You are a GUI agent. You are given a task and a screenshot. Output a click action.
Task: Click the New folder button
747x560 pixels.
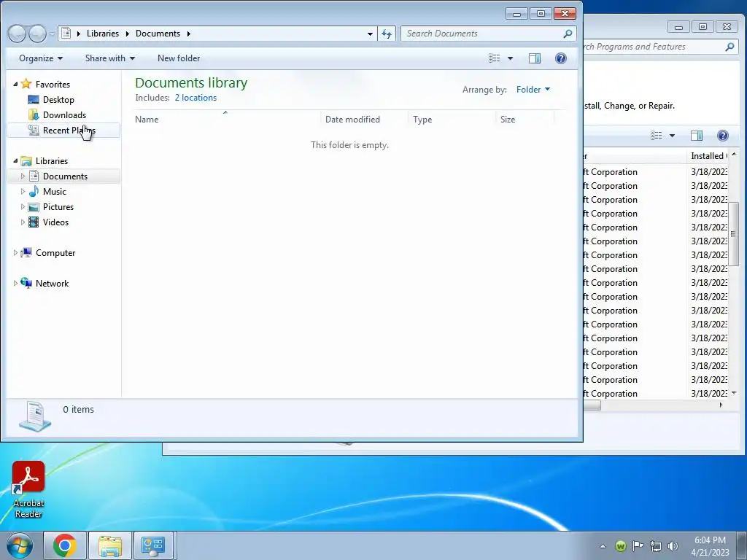tap(179, 58)
